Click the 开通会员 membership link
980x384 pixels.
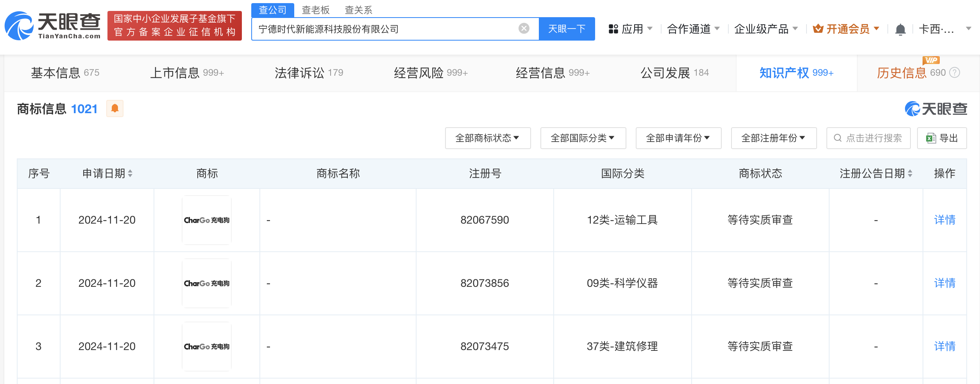click(846, 29)
